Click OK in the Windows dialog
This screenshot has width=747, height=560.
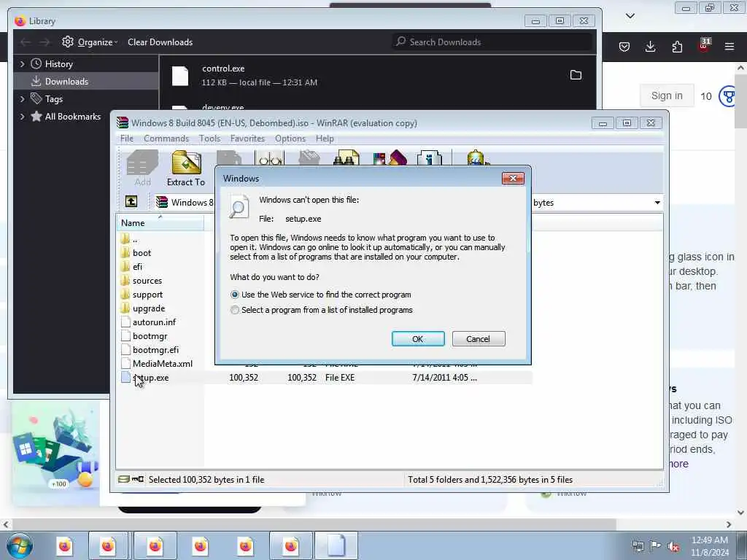point(418,338)
